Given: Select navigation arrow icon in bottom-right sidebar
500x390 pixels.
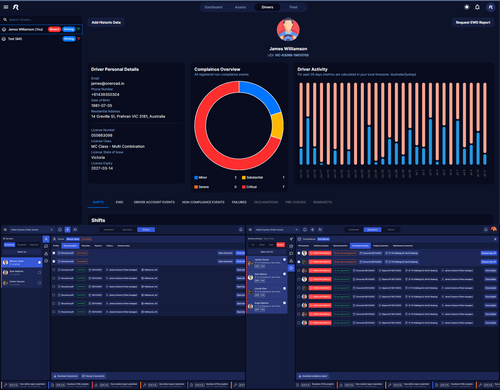Looking at the screenshot, I should pyautogui.click(x=291, y=239).
